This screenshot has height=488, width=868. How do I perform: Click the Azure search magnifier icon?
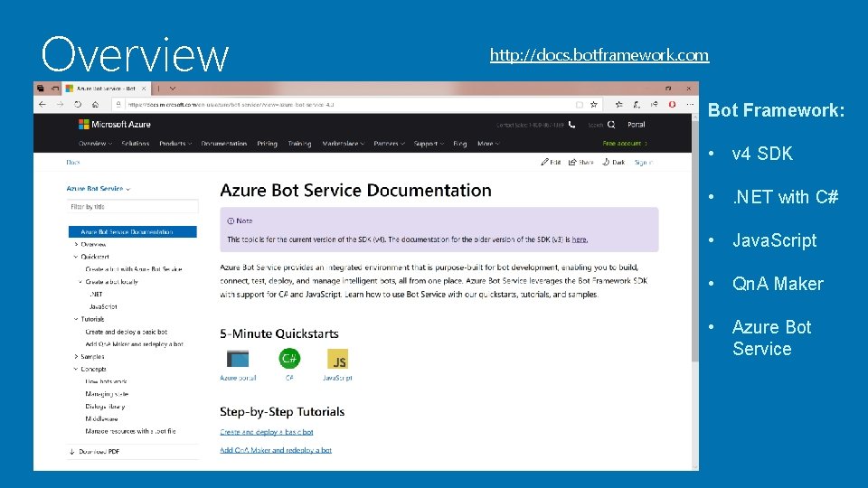[611, 125]
